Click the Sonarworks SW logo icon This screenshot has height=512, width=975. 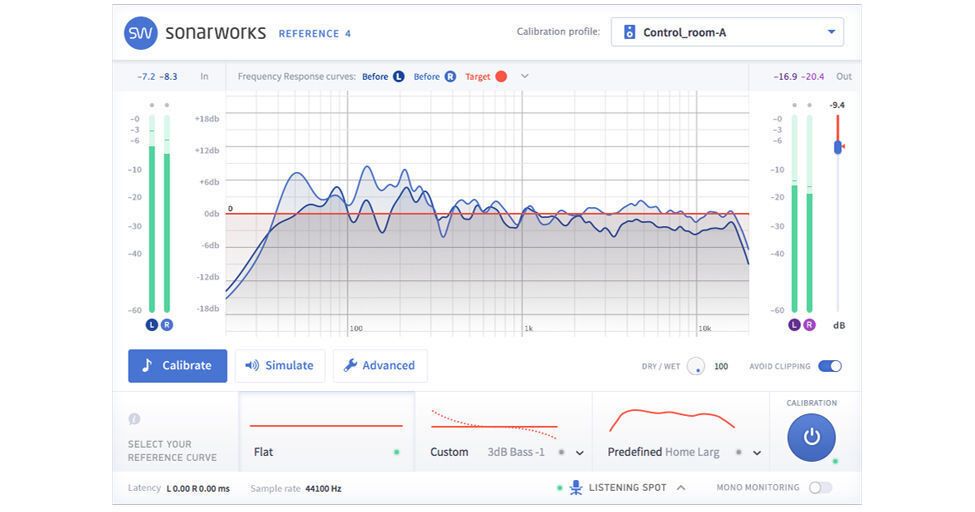pyautogui.click(x=141, y=33)
